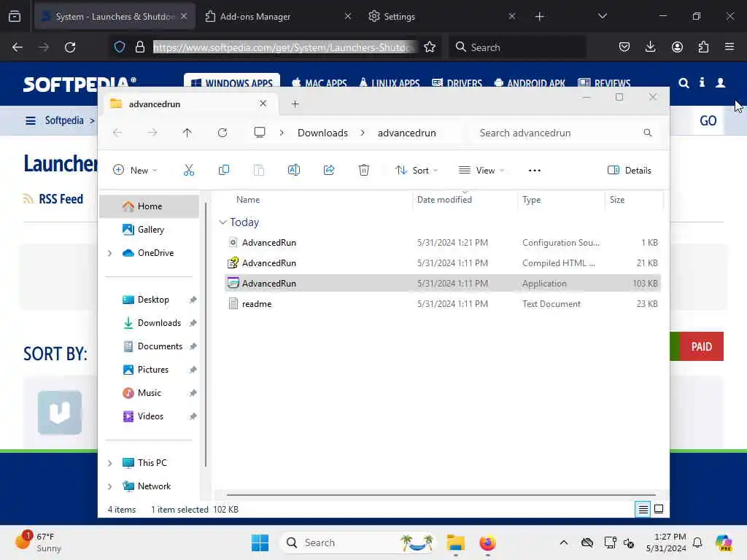This screenshot has width=747, height=560.
Task: Click the Softpedia breadcrumb link
Action: (x=64, y=120)
